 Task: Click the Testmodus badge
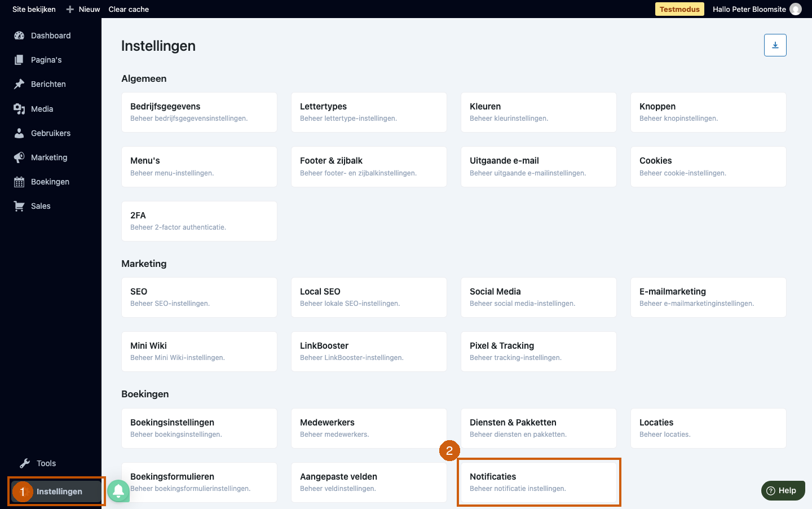(679, 9)
